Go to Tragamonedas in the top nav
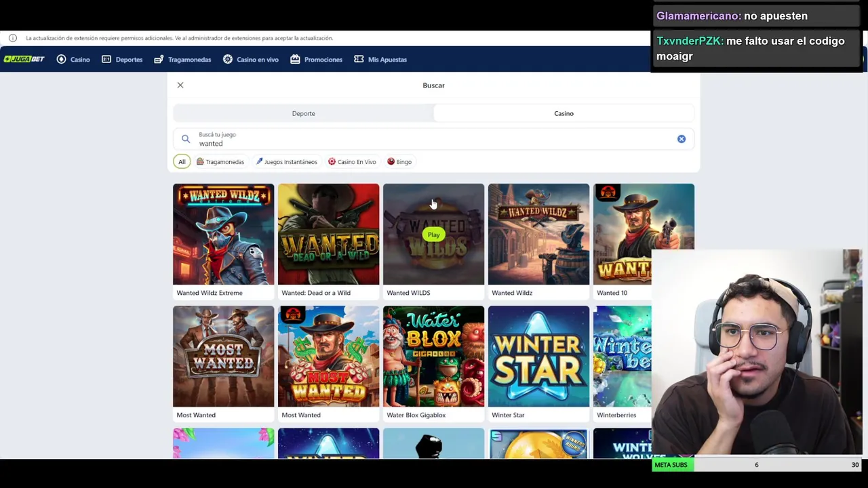The image size is (868, 488). tap(182, 60)
